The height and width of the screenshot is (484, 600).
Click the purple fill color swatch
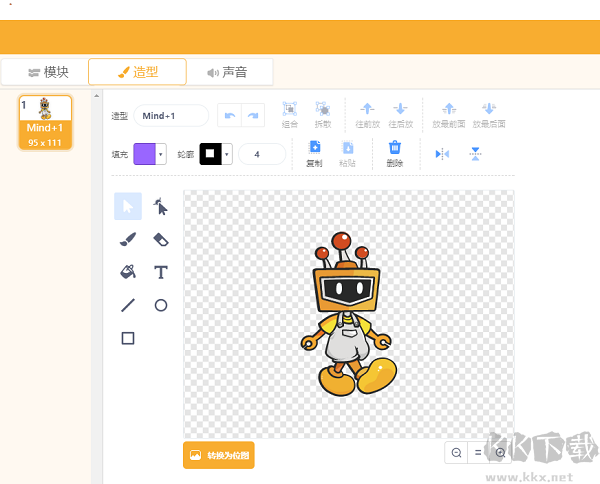(144, 154)
